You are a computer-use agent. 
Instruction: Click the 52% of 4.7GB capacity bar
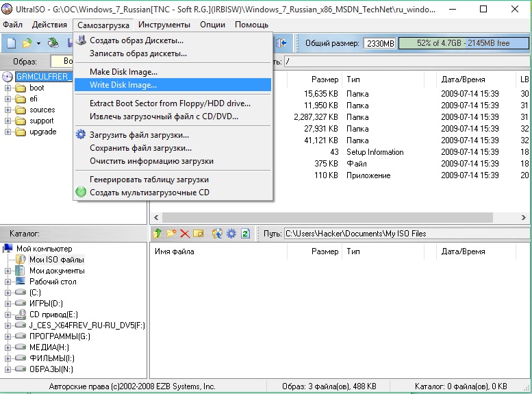point(464,43)
